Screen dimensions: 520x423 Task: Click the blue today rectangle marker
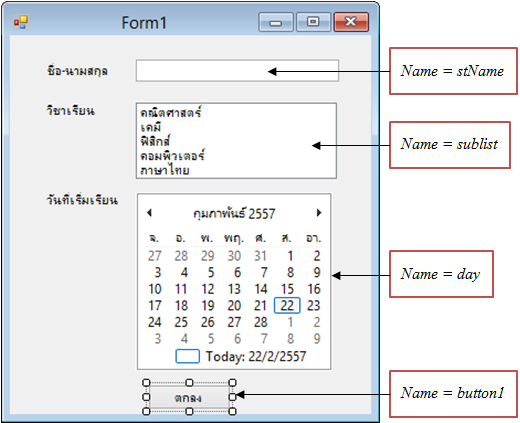coord(187,356)
